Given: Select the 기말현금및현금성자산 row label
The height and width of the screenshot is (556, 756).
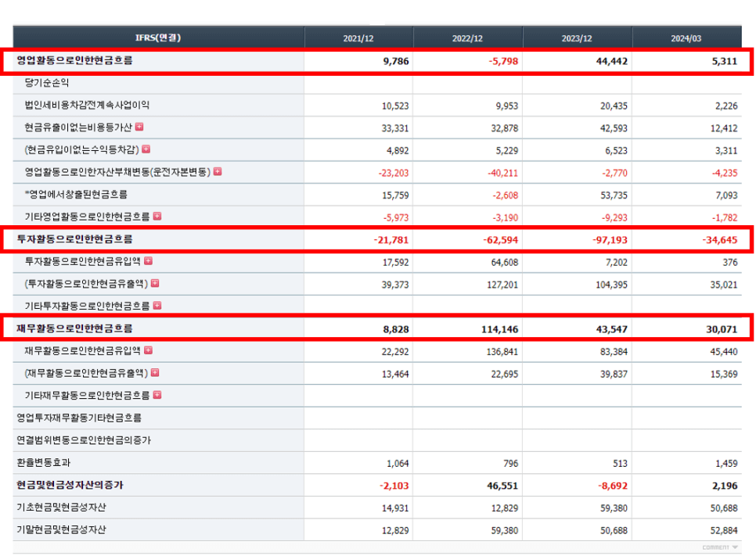Looking at the screenshot, I should (x=61, y=529).
